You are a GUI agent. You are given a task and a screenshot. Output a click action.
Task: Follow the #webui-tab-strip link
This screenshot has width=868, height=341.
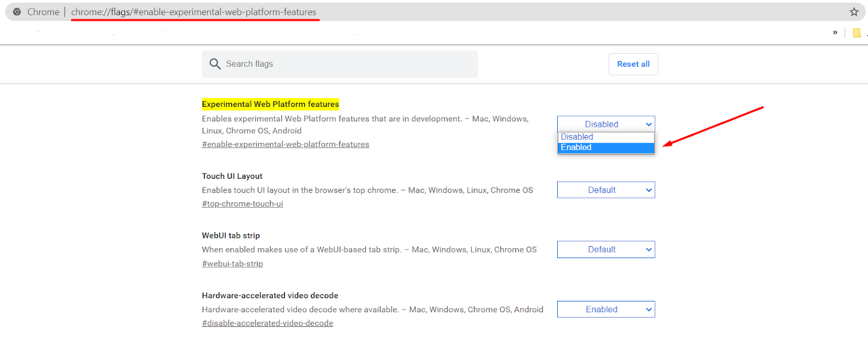click(x=232, y=263)
